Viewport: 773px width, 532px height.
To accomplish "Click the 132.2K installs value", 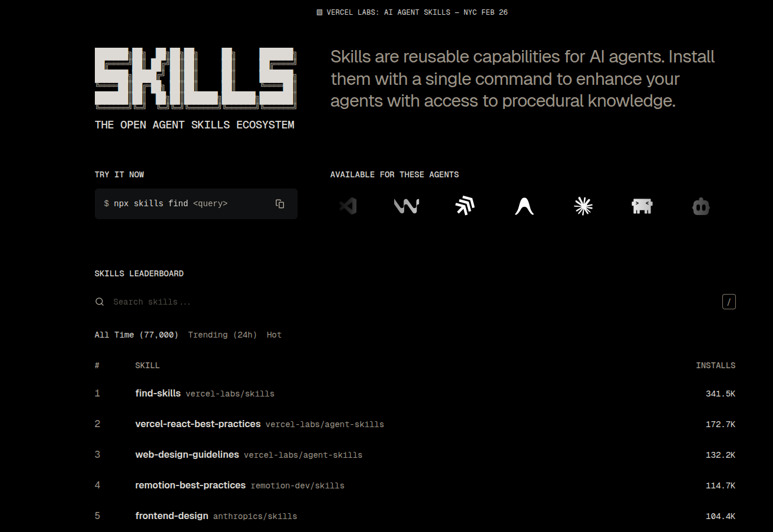I will pyautogui.click(x=721, y=455).
